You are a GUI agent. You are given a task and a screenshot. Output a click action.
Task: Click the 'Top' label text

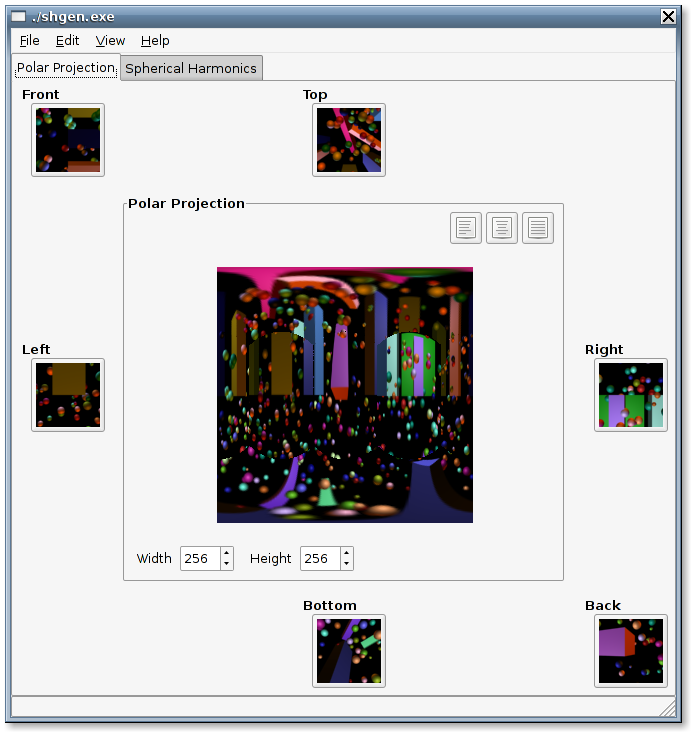[315, 95]
